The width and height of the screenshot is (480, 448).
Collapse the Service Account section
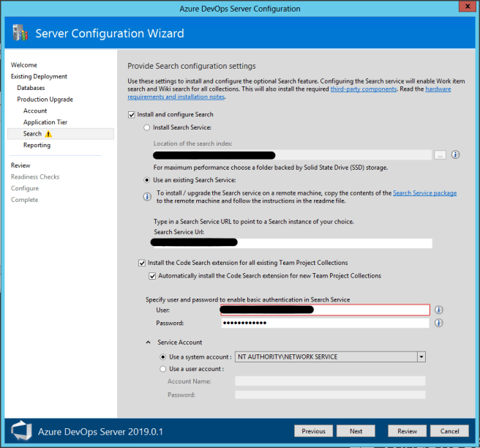(x=149, y=343)
